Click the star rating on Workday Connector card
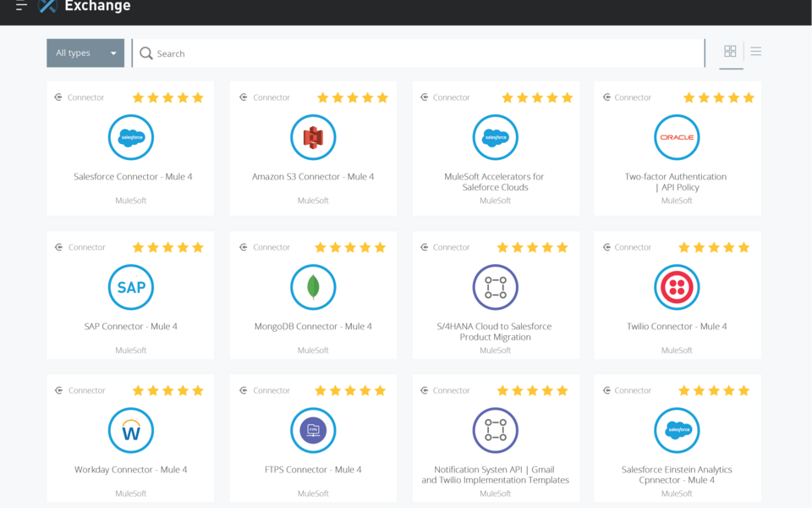 coord(167,390)
